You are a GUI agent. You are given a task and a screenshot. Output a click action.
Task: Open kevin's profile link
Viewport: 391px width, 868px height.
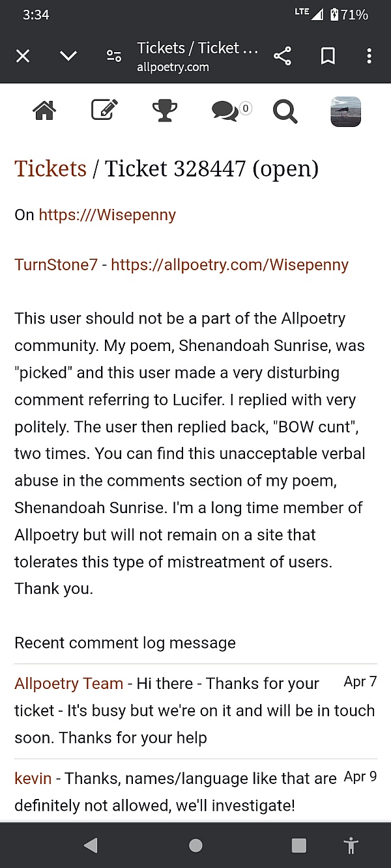coord(33,778)
